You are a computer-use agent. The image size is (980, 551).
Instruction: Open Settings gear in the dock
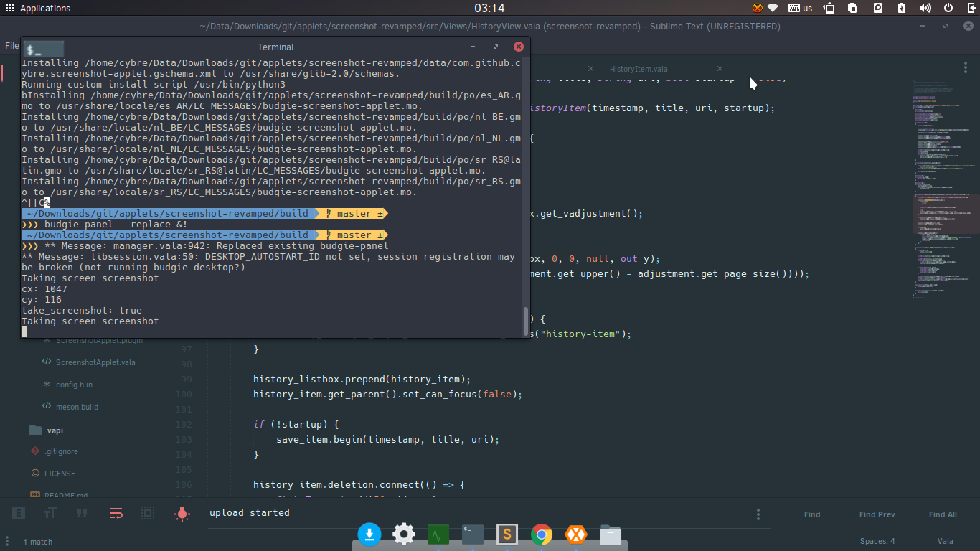404,534
